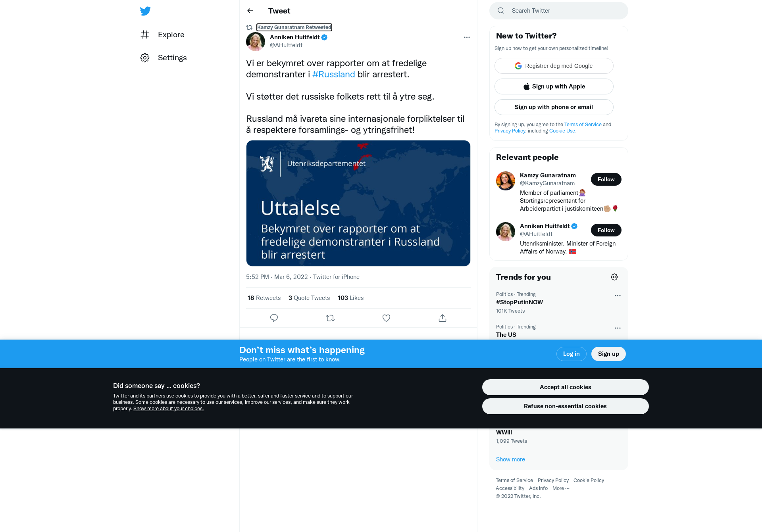Share the tweet with the share icon
Screen dimensions: 762x532
click(x=443, y=318)
